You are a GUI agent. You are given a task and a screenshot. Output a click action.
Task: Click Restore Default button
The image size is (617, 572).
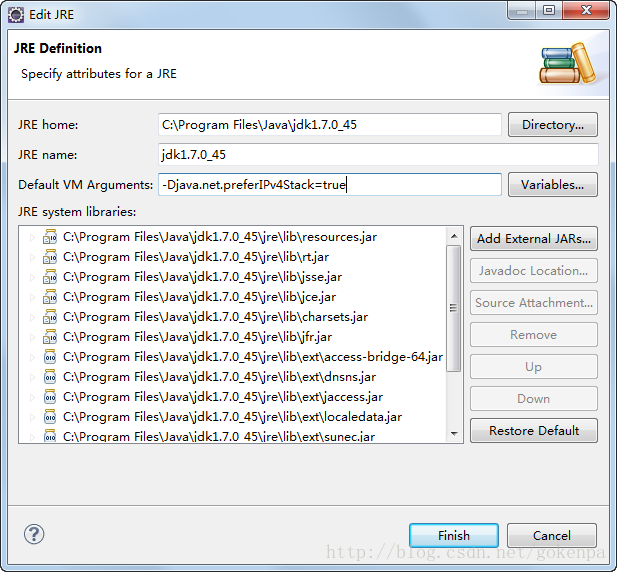click(x=534, y=431)
